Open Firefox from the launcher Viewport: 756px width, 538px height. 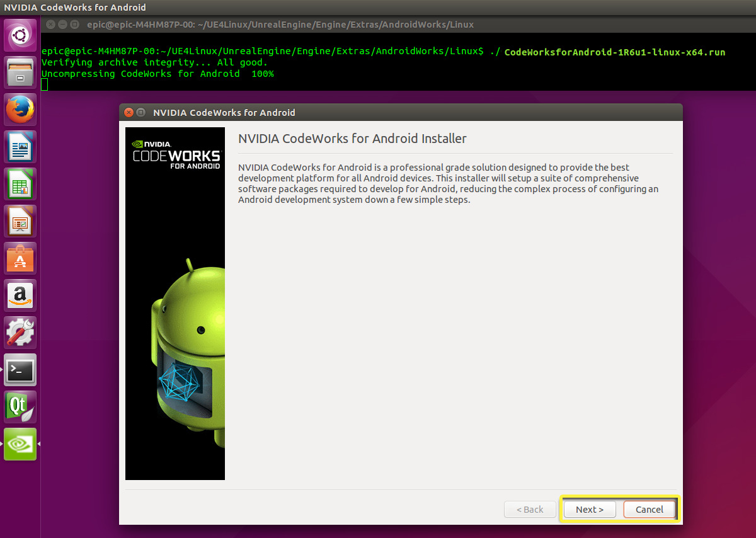(20, 109)
